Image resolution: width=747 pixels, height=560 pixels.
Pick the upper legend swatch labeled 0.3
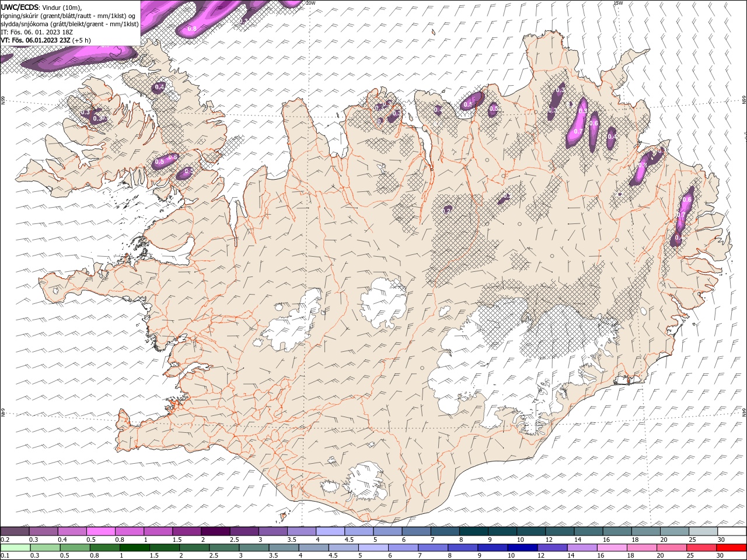[x=43, y=531]
